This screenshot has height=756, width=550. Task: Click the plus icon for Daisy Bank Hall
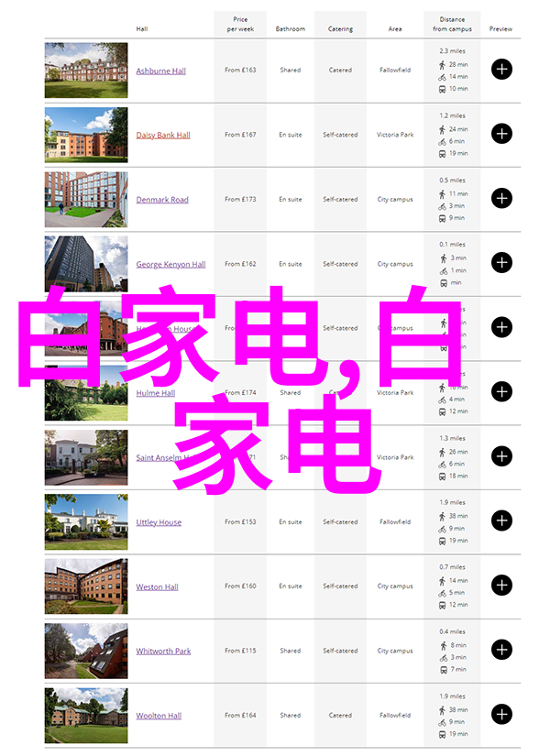(x=501, y=134)
